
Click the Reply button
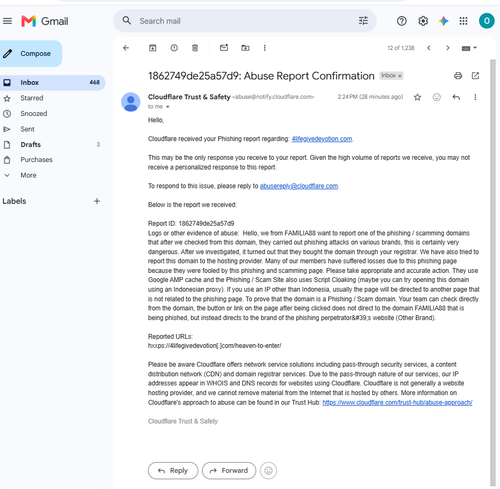click(173, 470)
